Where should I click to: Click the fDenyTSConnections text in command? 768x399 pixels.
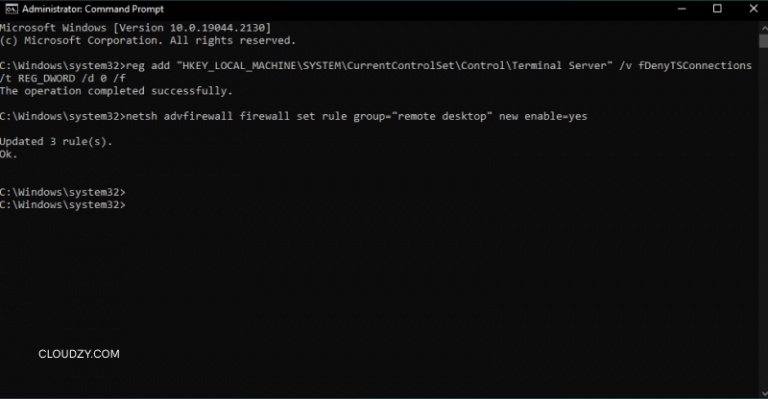[695, 66]
